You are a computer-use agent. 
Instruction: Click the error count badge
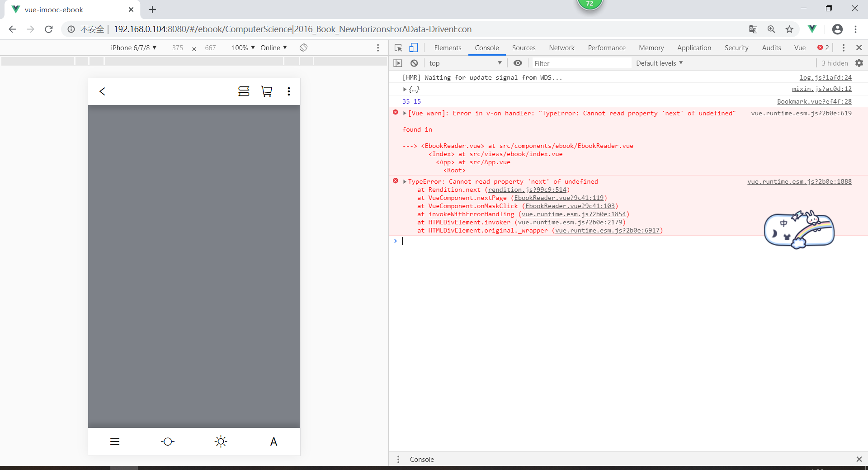823,47
